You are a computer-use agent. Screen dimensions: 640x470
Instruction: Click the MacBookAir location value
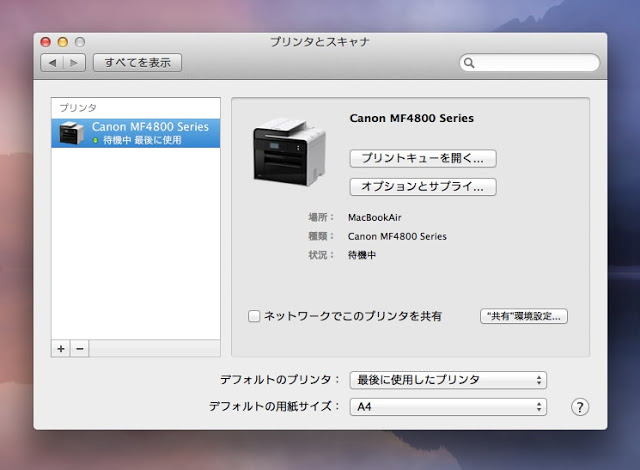(x=375, y=217)
